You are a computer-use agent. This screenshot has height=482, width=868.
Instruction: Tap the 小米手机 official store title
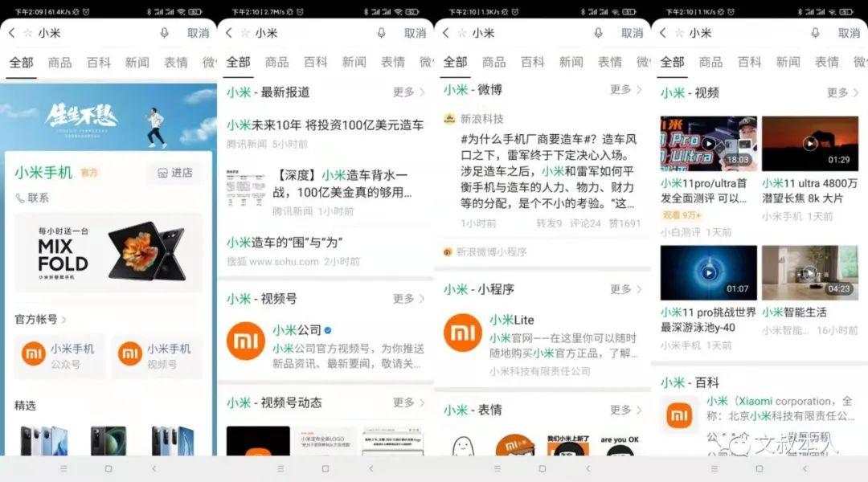pos(43,174)
